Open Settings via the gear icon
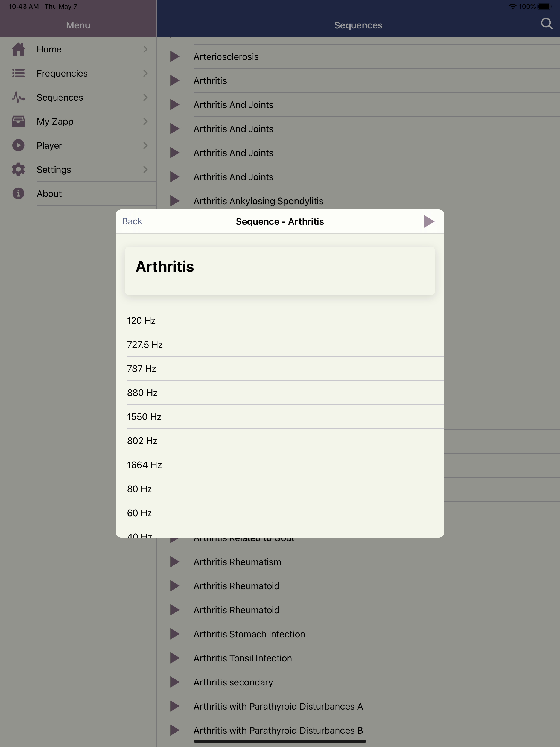 [18, 170]
